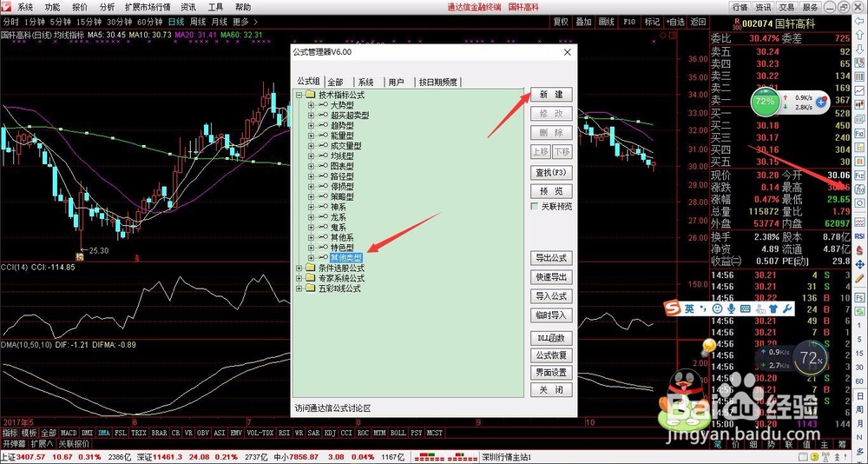
Task: Click the 交易 button at top right
Action: coord(786,7)
